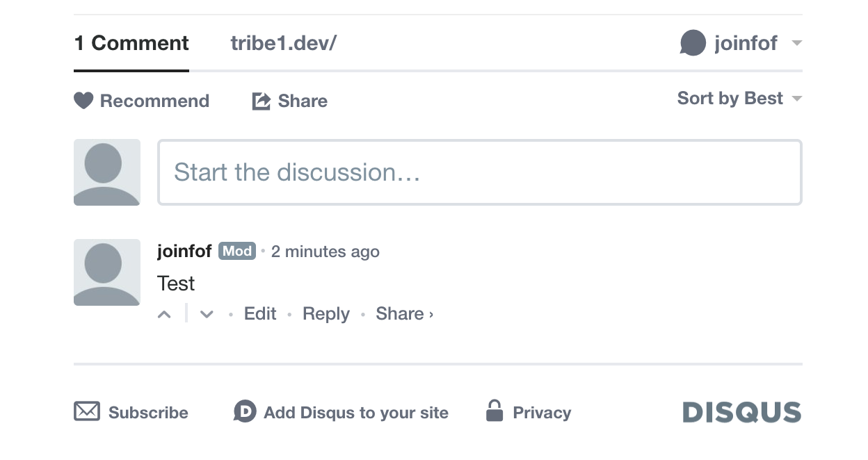The width and height of the screenshot is (868, 460).
Task: Click the Privacy padlock icon
Action: pos(495,411)
